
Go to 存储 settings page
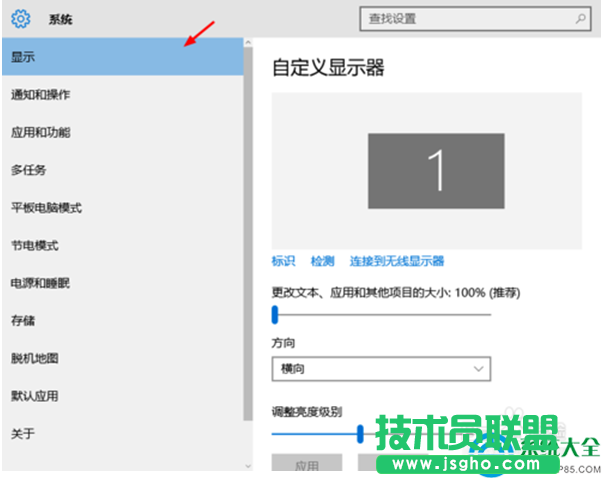point(123,320)
